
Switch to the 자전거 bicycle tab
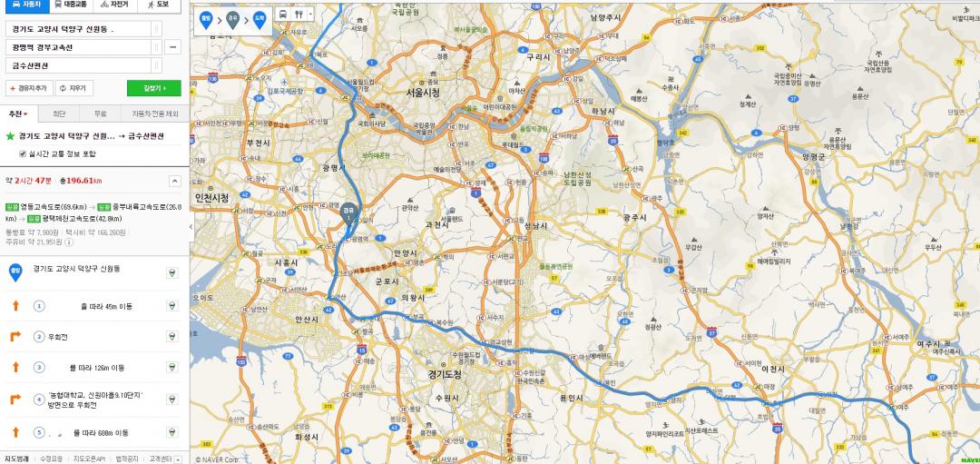click(115, 5)
